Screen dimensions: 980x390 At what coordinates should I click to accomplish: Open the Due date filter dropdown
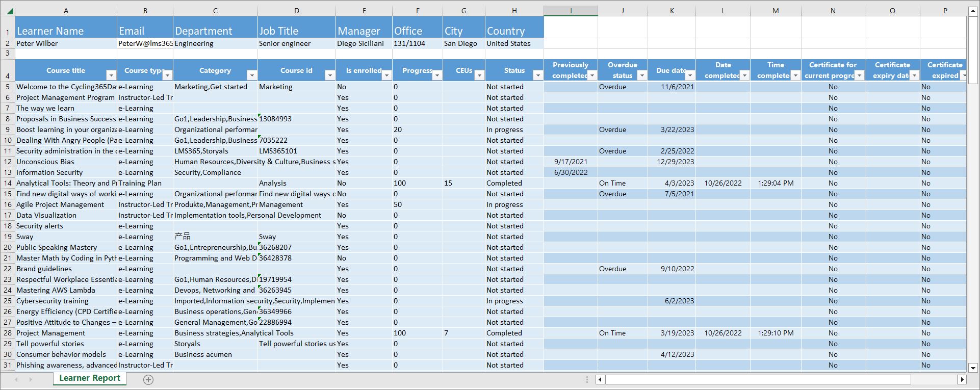690,75
